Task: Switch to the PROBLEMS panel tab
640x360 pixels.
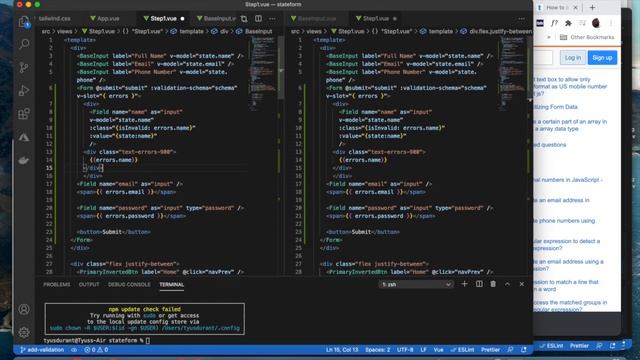Action: click(x=57, y=284)
